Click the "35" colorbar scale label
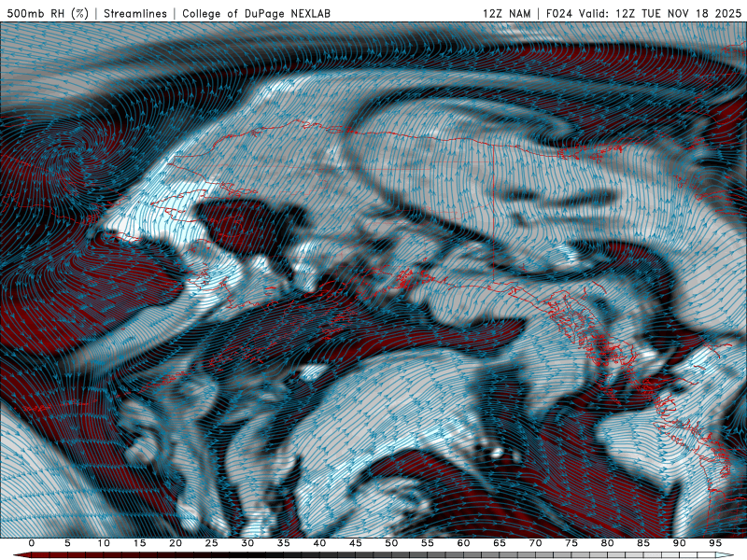The image size is (747, 560). pyautogui.click(x=284, y=543)
